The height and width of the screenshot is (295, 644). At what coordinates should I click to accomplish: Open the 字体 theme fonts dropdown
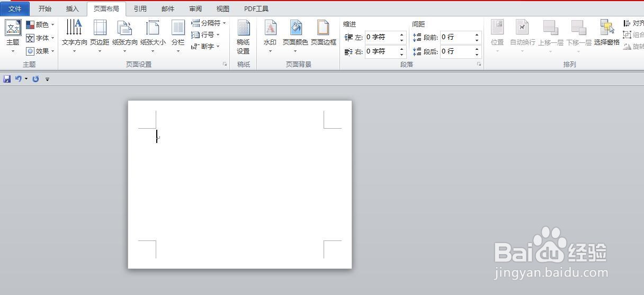tap(40, 38)
